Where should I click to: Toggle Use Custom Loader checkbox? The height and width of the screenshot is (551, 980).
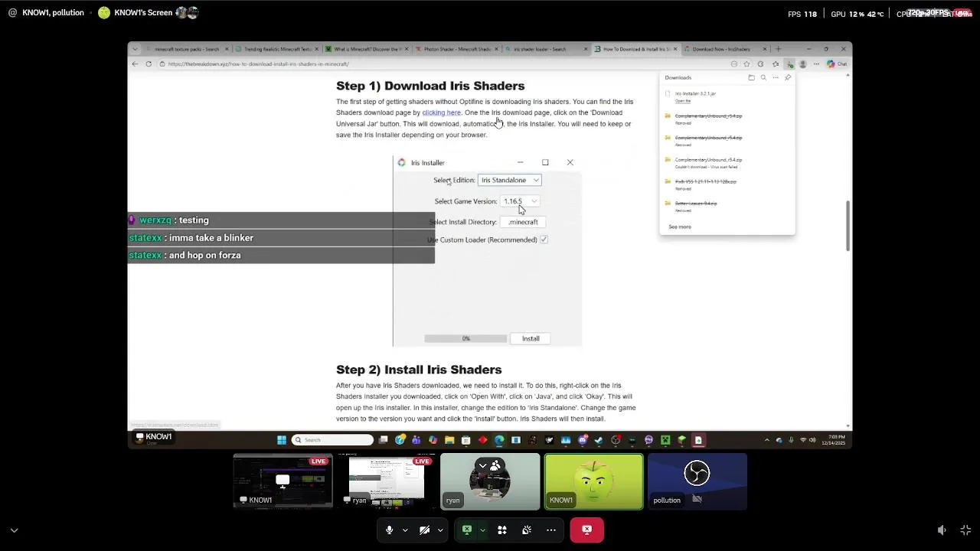point(544,240)
